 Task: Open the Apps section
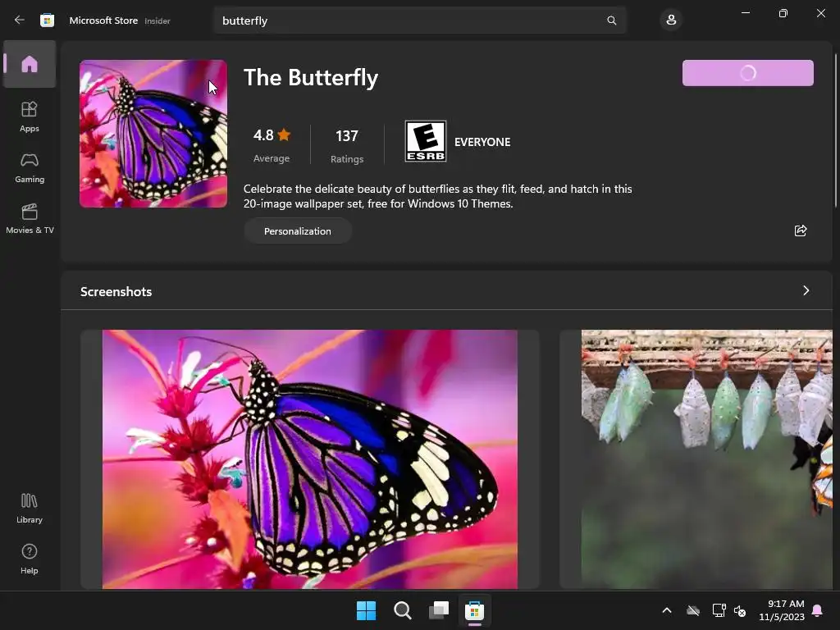pos(30,116)
